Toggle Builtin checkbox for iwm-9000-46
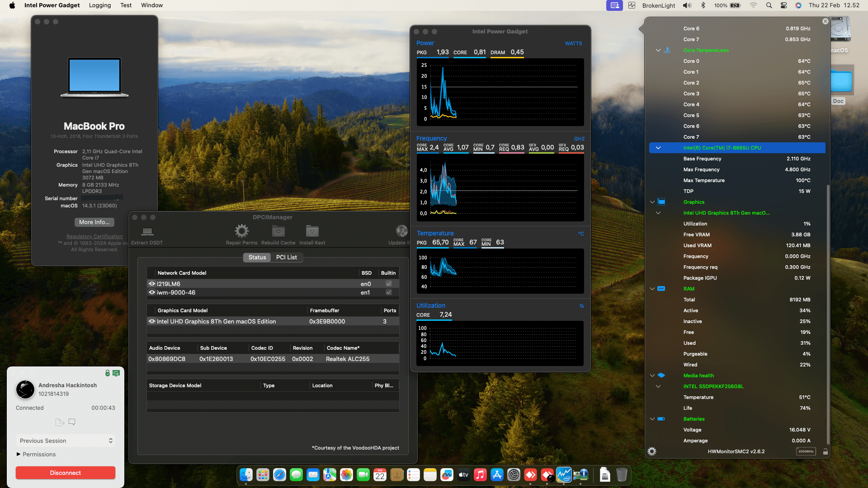The width and height of the screenshot is (868, 488). (388, 292)
